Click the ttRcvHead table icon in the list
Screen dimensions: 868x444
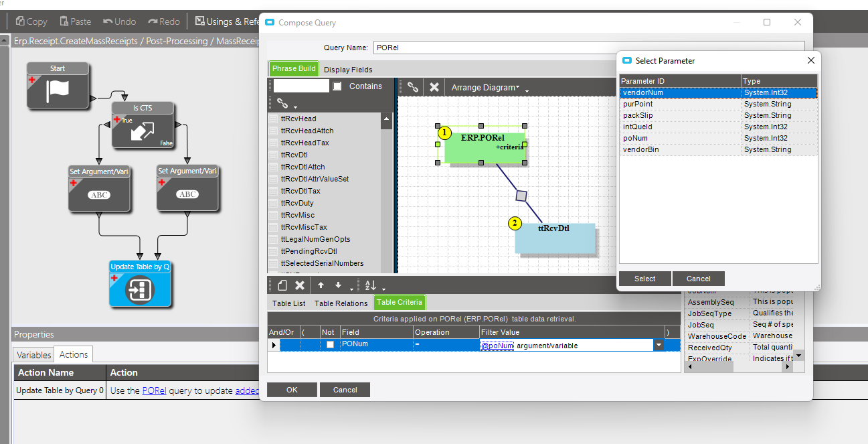pyautogui.click(x=273, y=119)
